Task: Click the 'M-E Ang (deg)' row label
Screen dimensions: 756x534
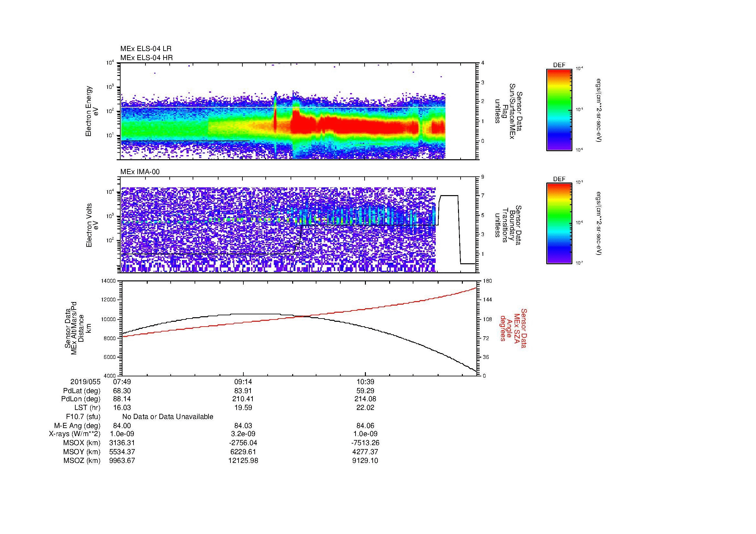Action: pyautogui.click(x=77, y=426)
